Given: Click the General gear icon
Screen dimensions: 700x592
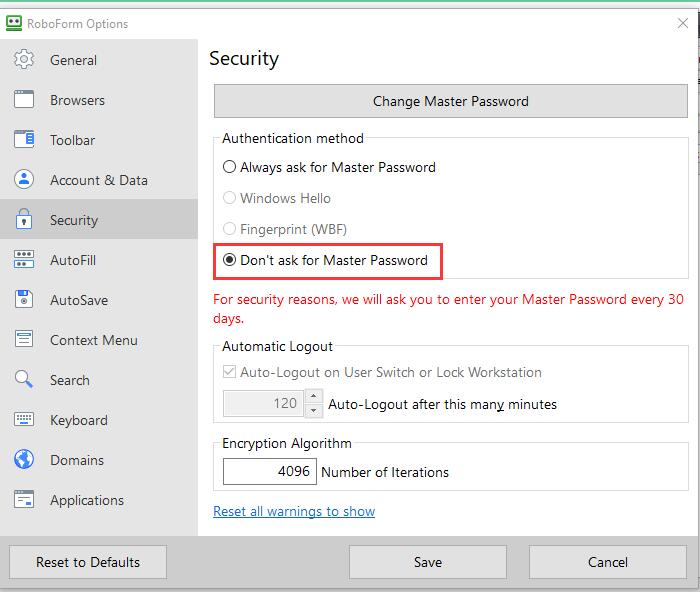Looking at the screenshot, I should point(25,60).
